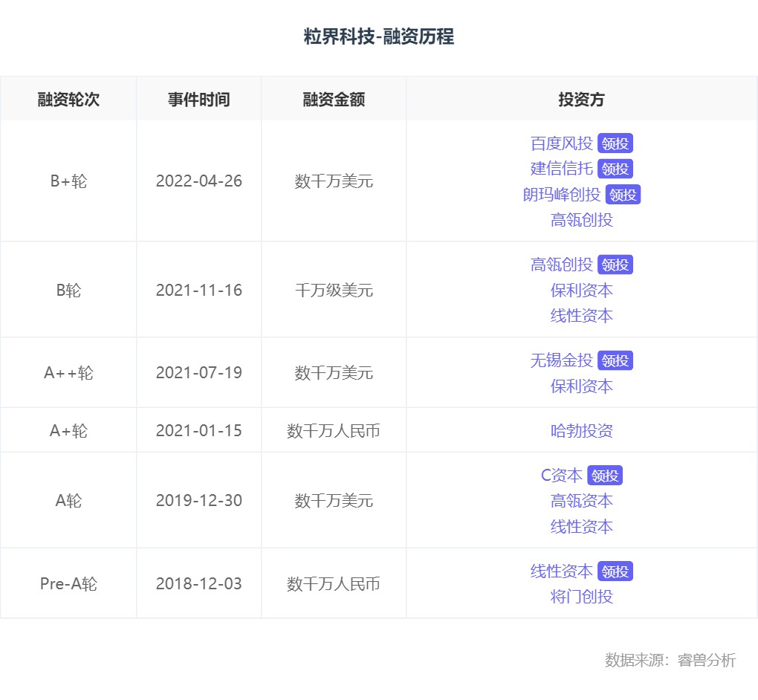The height and width of the screenshot is (700, 758).
Task: Click 数千万人民币 in the Pre-A轮 row
Action: click(x=334, y=584)
